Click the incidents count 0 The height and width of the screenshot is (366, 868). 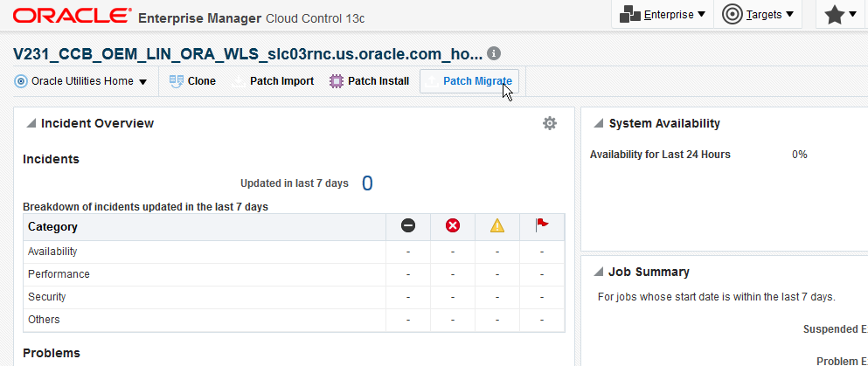(x=367, y=183)
